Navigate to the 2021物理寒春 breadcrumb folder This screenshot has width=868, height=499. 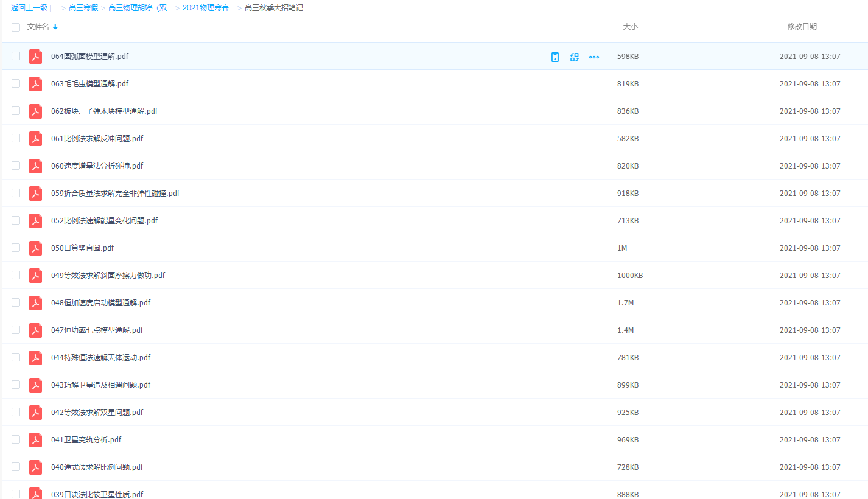click(208, 8)
